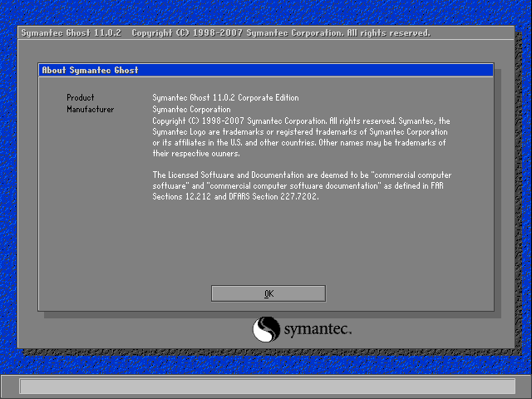
Task: Select the Product label
Action: coord(81,98)
